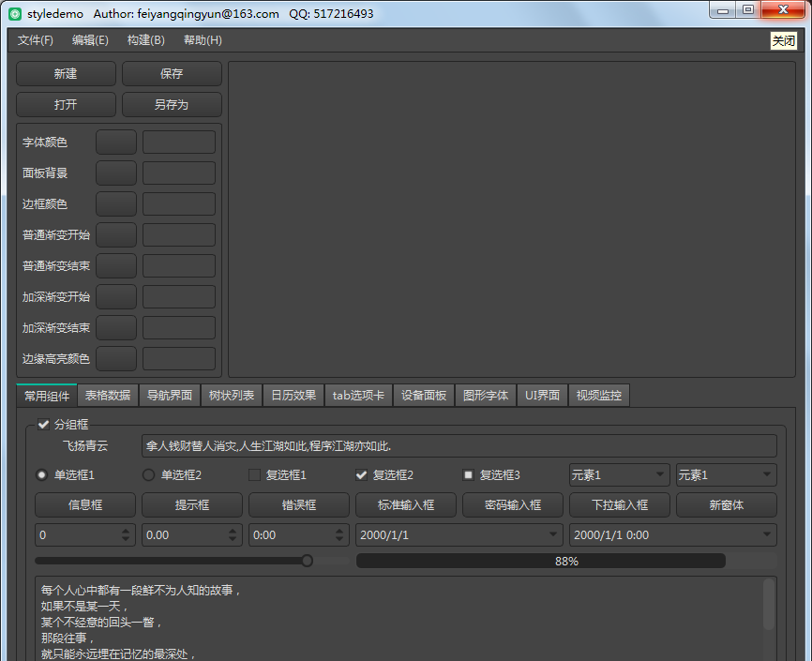Click the 信息框 button

(x=85, y=505)
